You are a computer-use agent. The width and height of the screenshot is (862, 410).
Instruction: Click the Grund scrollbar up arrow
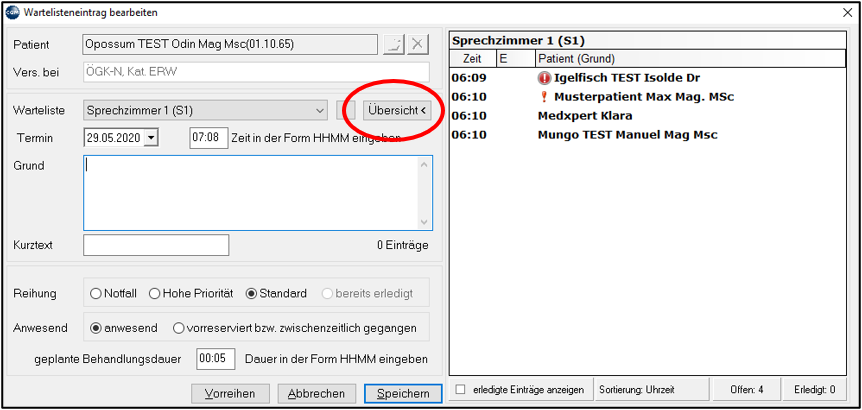pos(424,164)
